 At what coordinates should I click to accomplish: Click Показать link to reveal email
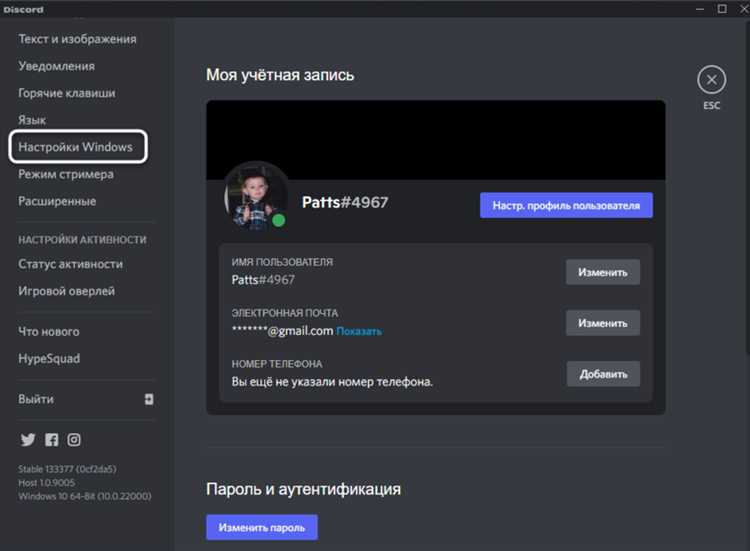pyautogui.click(x=359, y=331)
